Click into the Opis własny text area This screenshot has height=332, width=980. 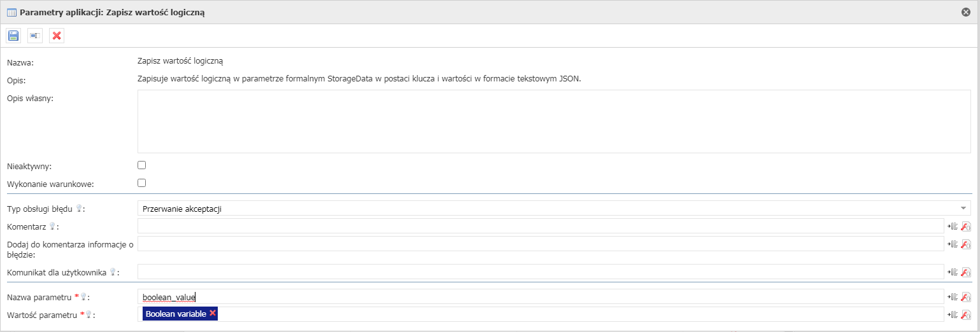pos(554,121)
